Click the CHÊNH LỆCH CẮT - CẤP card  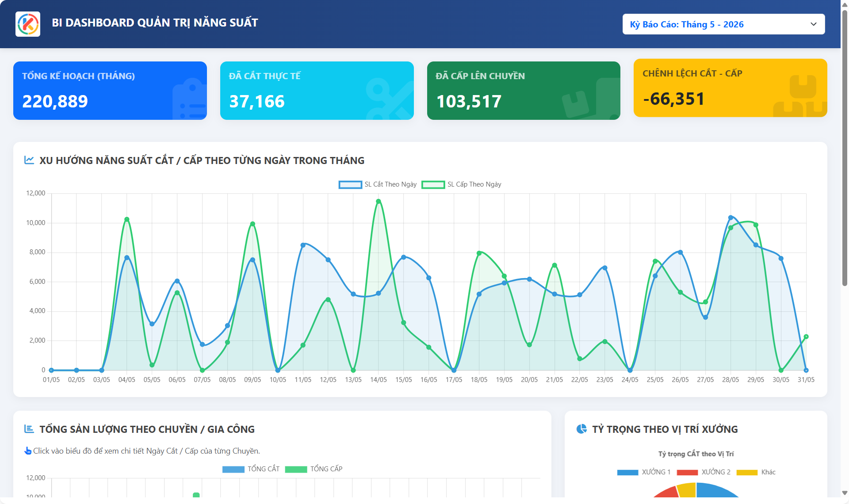pyautogui.click(x=730, y=88)
